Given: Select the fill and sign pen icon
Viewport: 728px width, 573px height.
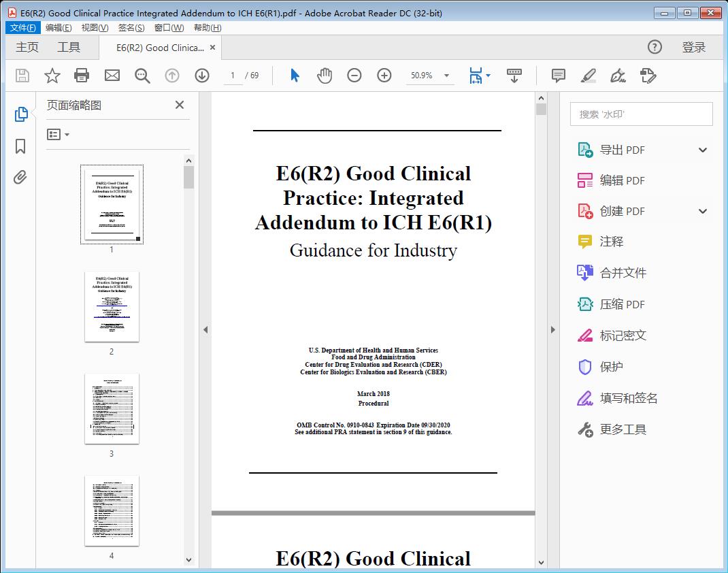Looking at the screenshot, I should coord(618,76).
